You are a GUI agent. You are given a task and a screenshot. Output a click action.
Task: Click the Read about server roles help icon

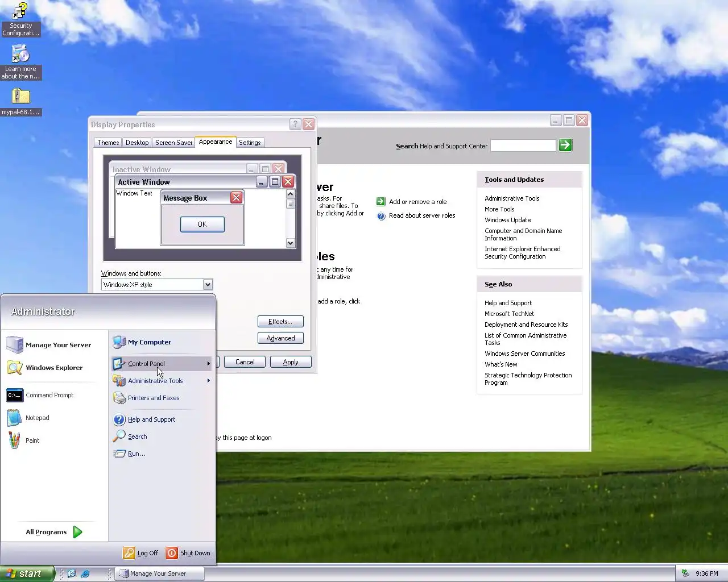click(x=381, y=216)
